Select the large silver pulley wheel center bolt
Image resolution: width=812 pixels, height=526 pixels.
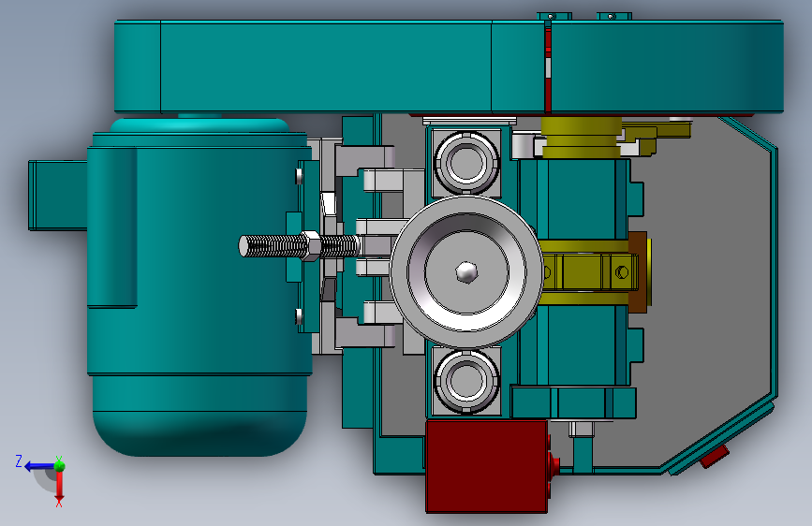click(x=466, y=272)
